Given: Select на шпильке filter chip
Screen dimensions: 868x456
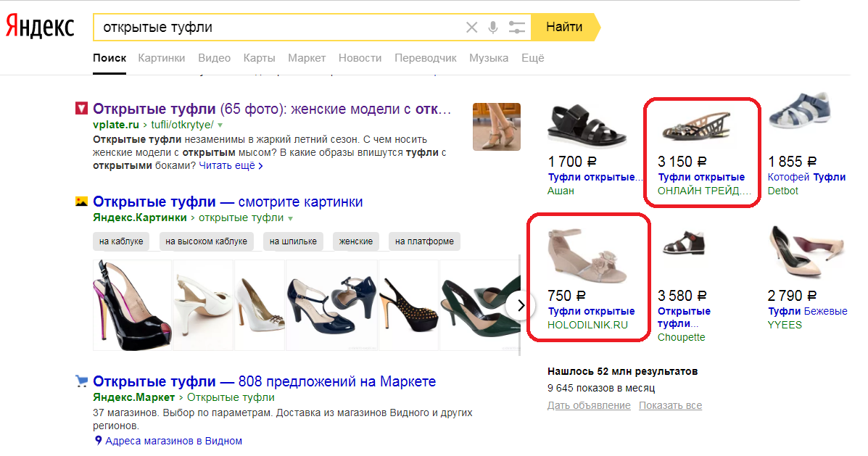Looking at the screenshot, I should click(x=293, y=241).
